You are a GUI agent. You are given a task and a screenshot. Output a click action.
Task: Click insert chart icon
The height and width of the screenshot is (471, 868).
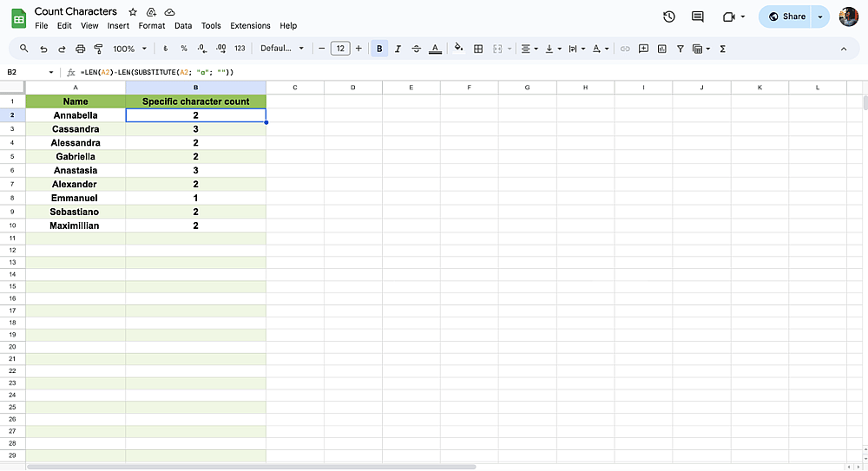(661, 49)
